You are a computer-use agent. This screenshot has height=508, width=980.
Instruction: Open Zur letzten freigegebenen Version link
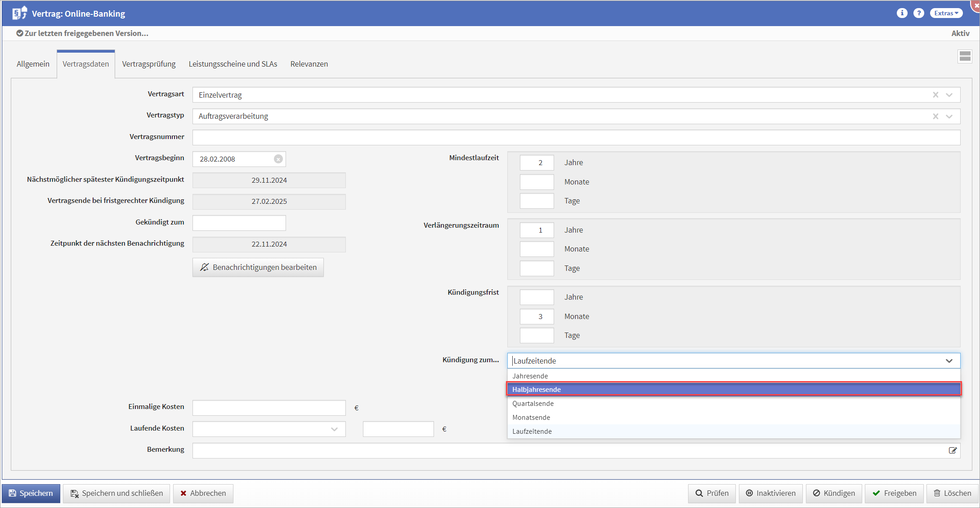(82, 33)
